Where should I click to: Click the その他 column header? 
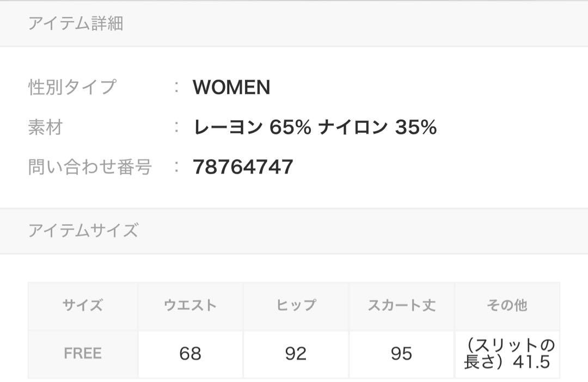(507, 305)
